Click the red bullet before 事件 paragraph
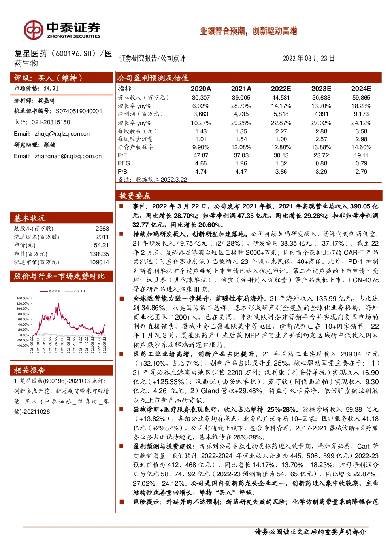The height and width of the screenshot is (555, 392). (x=122, y=206)
